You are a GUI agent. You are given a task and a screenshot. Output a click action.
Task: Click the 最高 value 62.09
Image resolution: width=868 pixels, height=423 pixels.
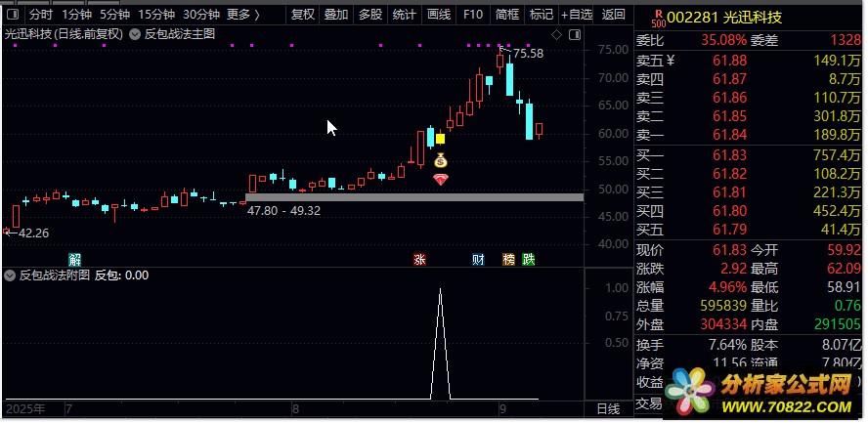[x=845, y=270]
